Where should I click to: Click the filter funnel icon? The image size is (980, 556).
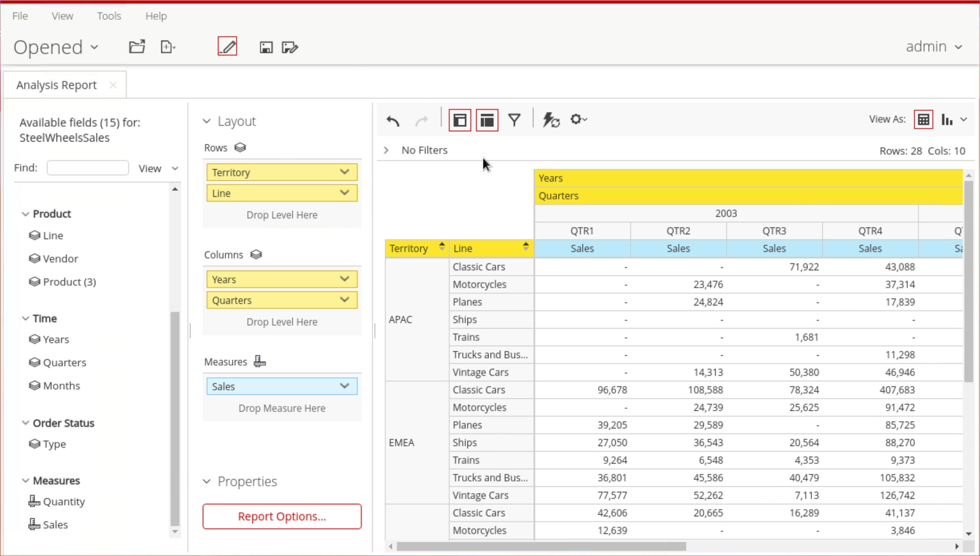tap(514, 120)
